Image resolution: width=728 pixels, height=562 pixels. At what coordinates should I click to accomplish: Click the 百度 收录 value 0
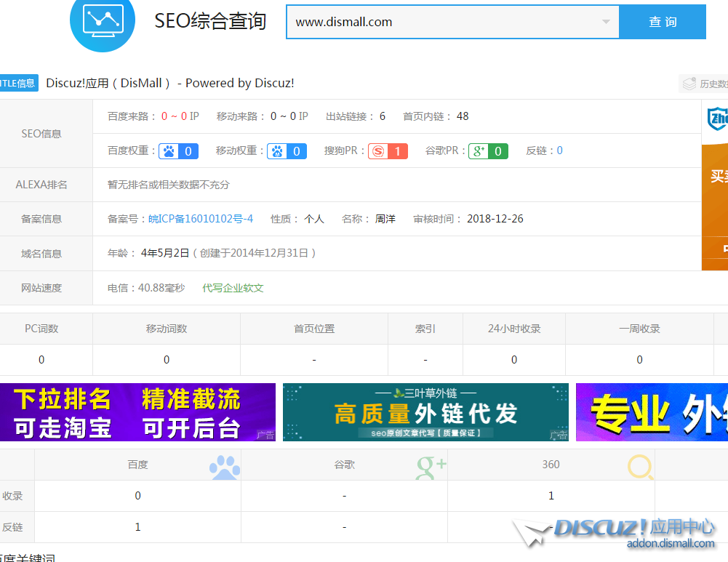(138, 496)
